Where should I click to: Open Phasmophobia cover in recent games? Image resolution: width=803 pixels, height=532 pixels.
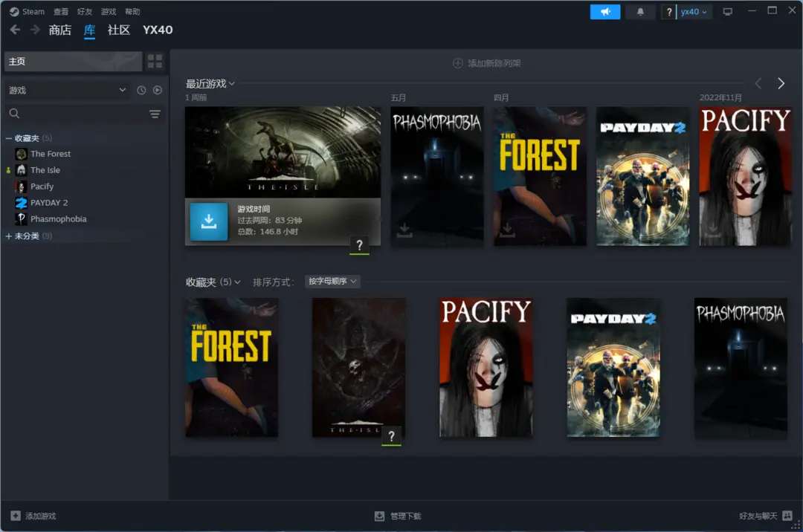point(437,176)
